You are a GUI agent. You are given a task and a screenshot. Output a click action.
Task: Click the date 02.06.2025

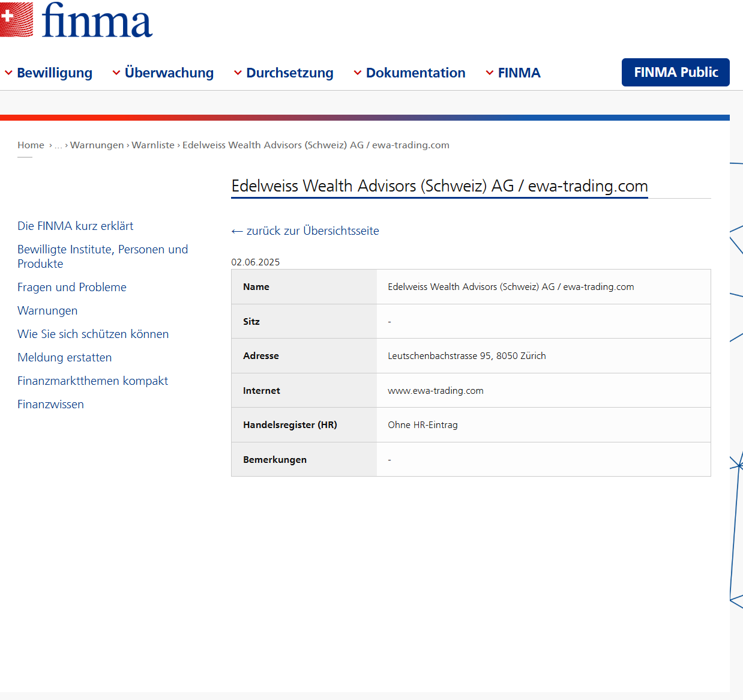pos(256,262)
